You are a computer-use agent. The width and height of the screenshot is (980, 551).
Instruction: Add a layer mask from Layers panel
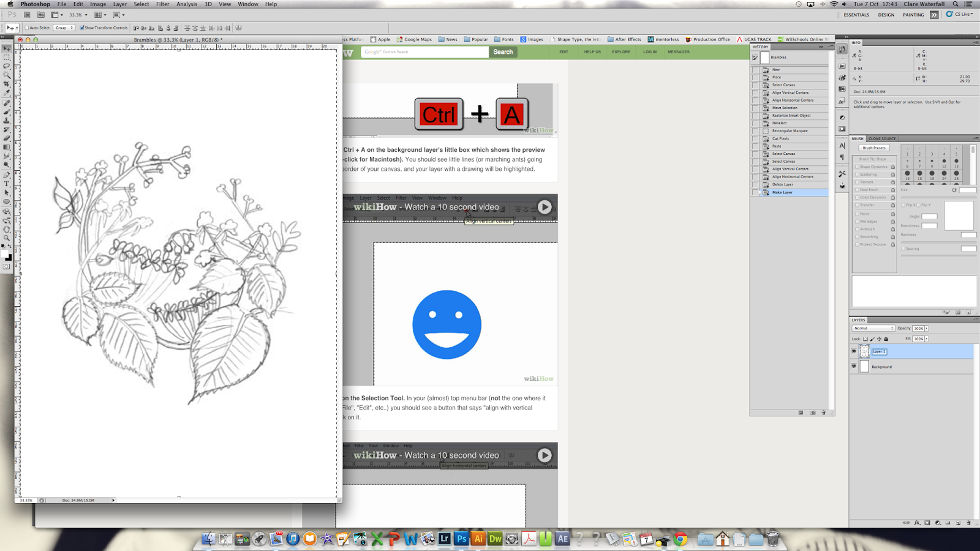927,523
